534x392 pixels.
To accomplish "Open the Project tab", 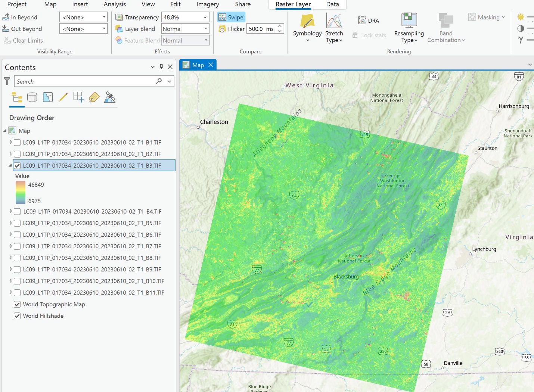I will click(17, 4).
